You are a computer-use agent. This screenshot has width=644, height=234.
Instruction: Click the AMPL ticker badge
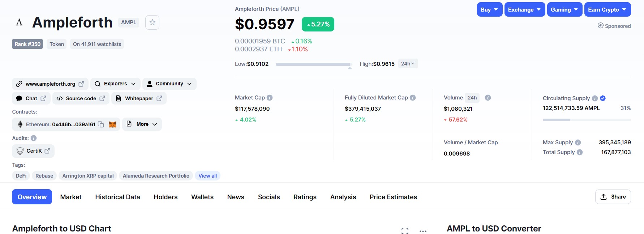click(x=129, y=22)
